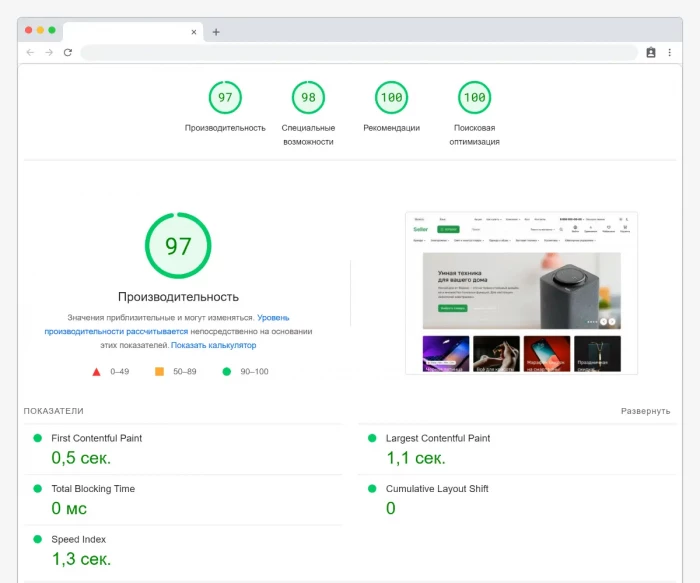Click the page screenshot thumbnail
Viewport: 700px width, 583px height.
521,293
